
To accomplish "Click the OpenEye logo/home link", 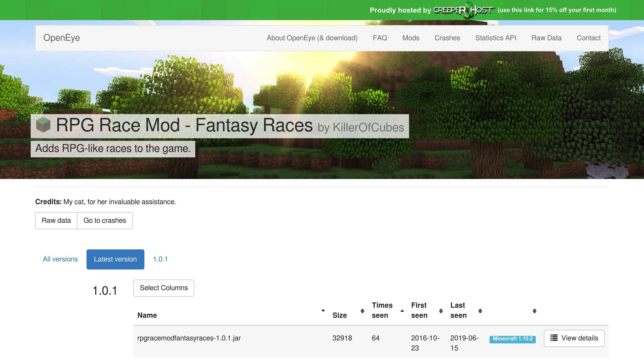I will 61,37.
